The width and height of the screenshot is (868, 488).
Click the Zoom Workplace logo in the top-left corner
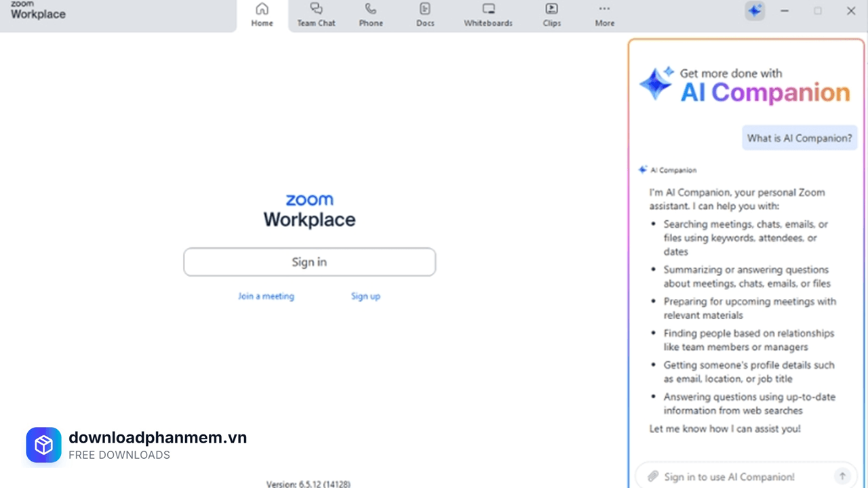(x=37, y=12)
